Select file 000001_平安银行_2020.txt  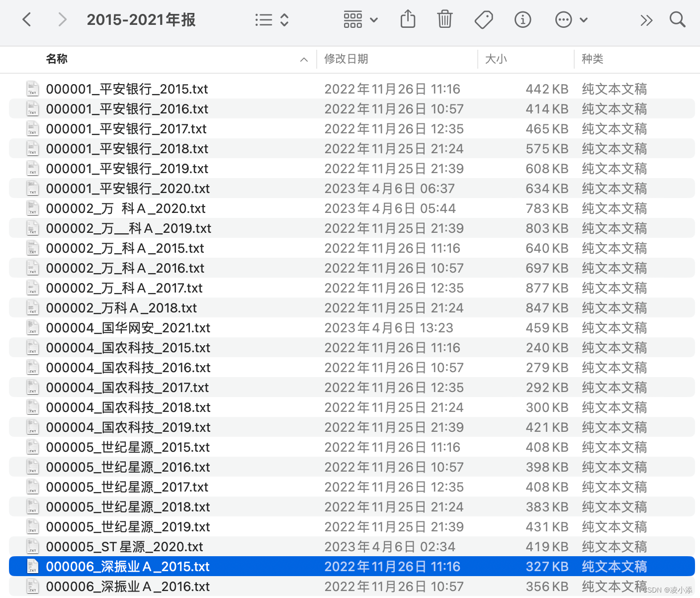352,188
